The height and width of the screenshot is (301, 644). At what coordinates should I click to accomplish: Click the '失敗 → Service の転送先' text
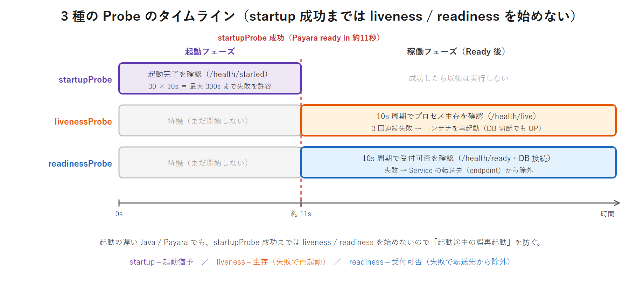(x=458, y=170)
